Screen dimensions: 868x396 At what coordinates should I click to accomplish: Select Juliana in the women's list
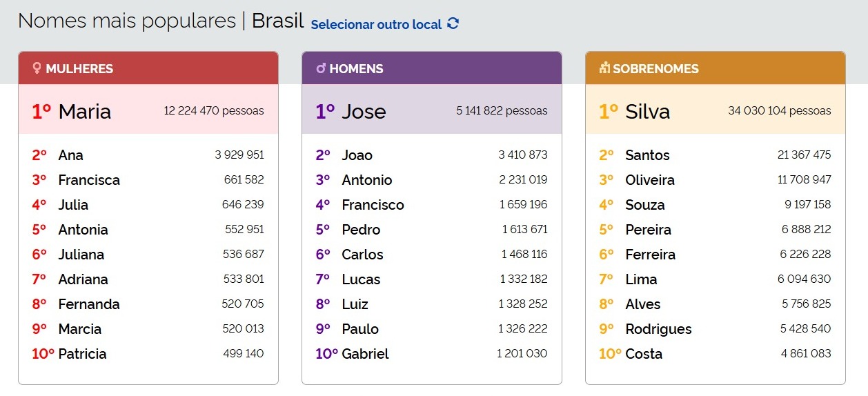81,255
